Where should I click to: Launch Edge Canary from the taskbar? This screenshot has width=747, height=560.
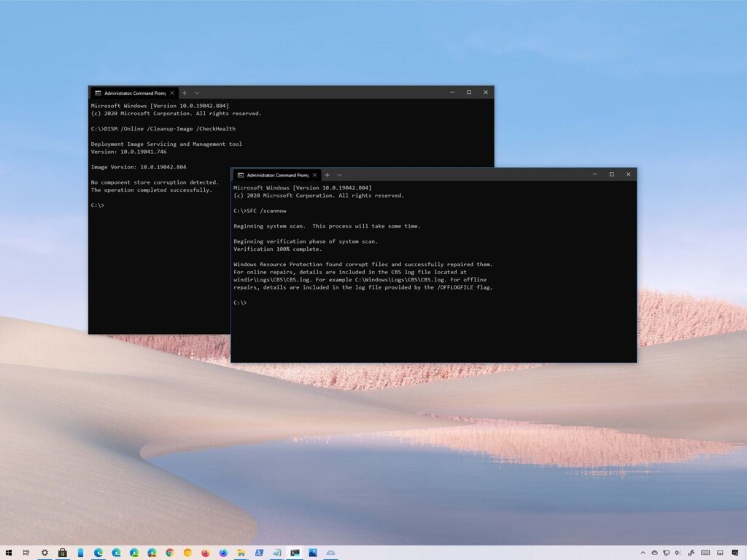152,553
